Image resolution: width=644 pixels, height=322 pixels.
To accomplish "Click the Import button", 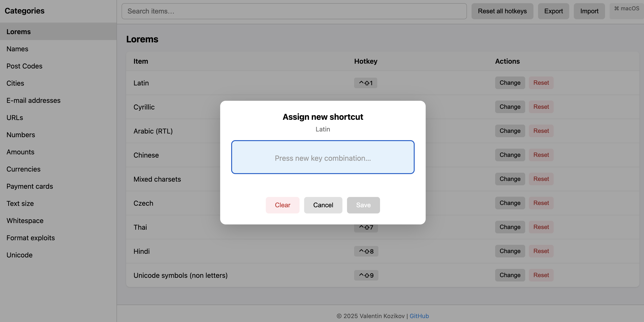I will pyautogui.click(x=589, y=11).
